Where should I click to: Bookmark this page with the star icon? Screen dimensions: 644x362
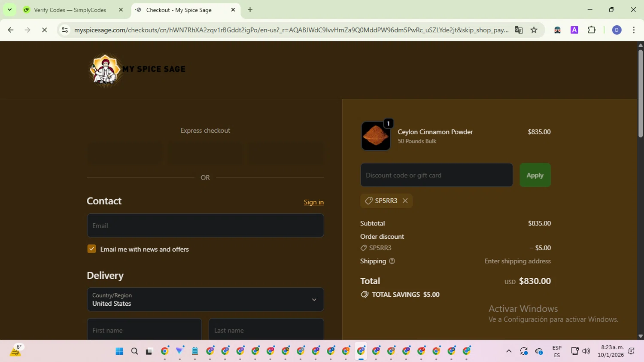(534, 30)
